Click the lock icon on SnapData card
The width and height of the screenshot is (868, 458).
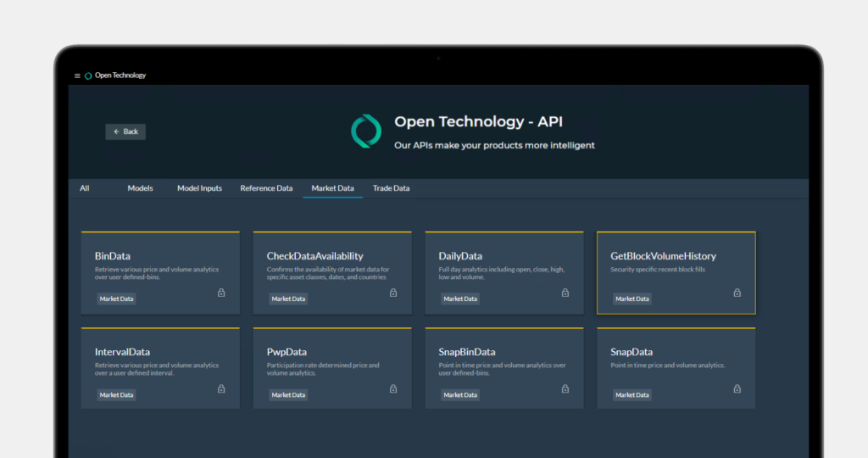coord(737,388)
